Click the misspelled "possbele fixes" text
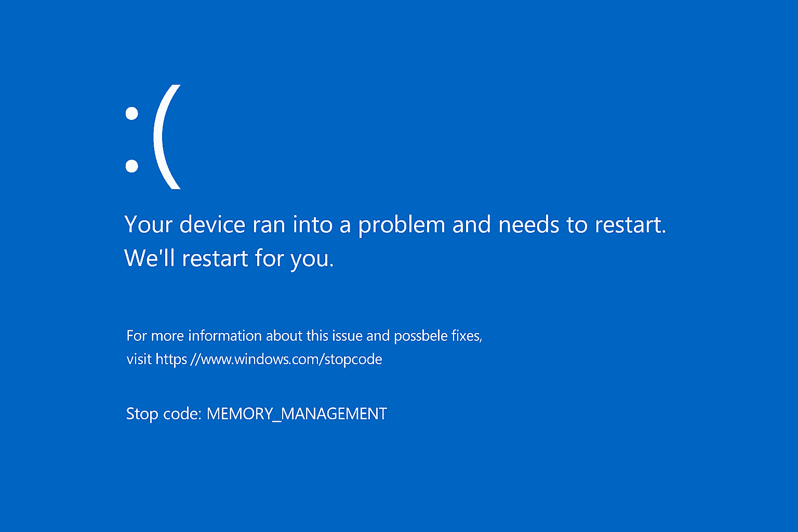 437,336
